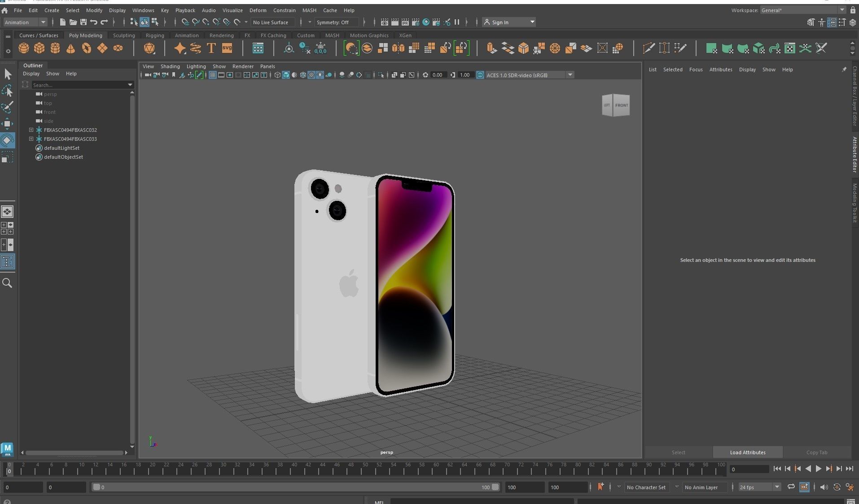Play the animation forwards
The image size is (859, 504).
click(818, 469)
